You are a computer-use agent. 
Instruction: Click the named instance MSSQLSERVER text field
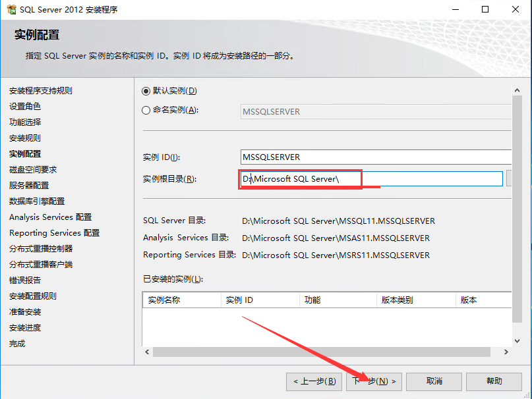pos(376,111)
